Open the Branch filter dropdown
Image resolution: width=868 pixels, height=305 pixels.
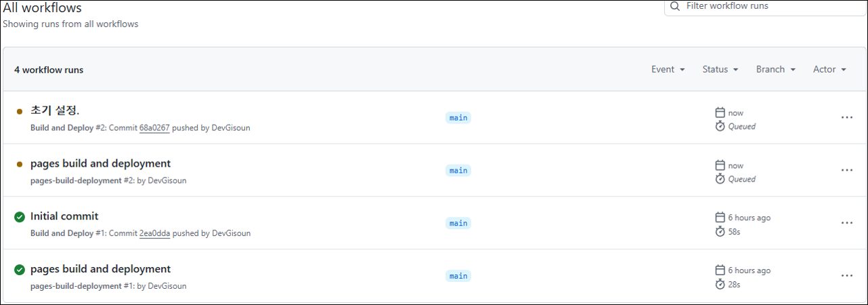click(x=775, y=69)
